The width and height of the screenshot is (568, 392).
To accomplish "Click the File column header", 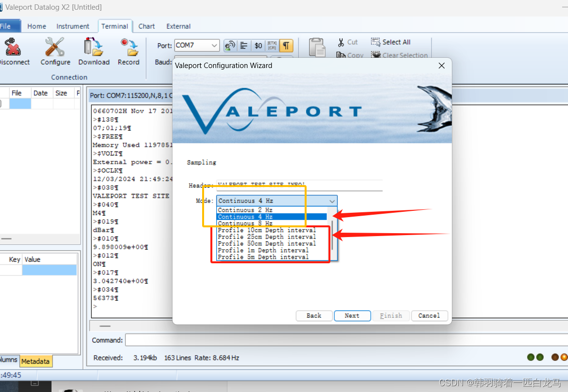I will [20, 93].
